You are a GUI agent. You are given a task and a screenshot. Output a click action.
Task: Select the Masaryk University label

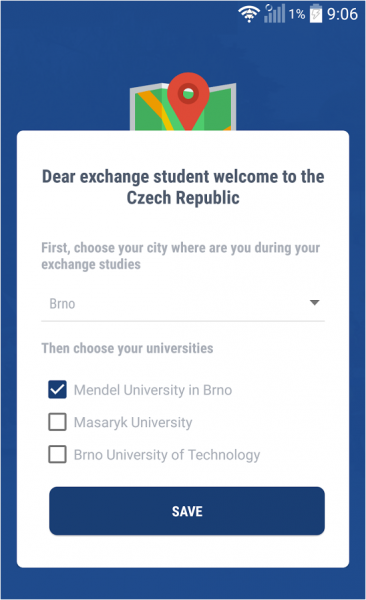(x=133, y=422)
